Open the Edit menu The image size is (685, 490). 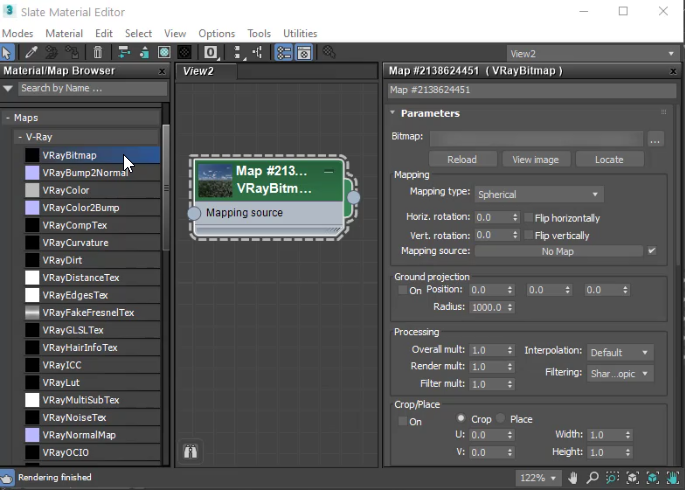104,33
